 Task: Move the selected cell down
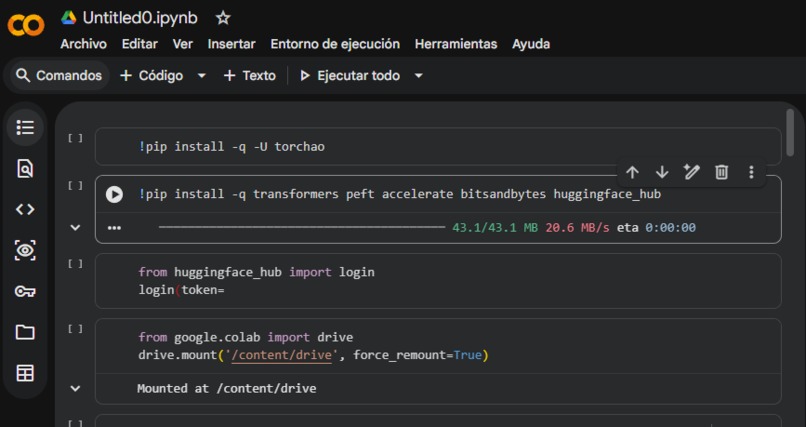pos(662,172)
